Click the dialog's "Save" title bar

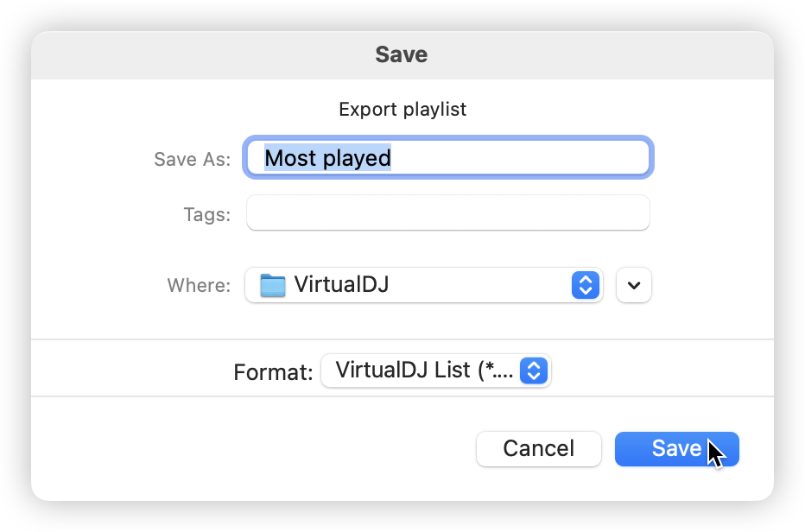[402, 55]
